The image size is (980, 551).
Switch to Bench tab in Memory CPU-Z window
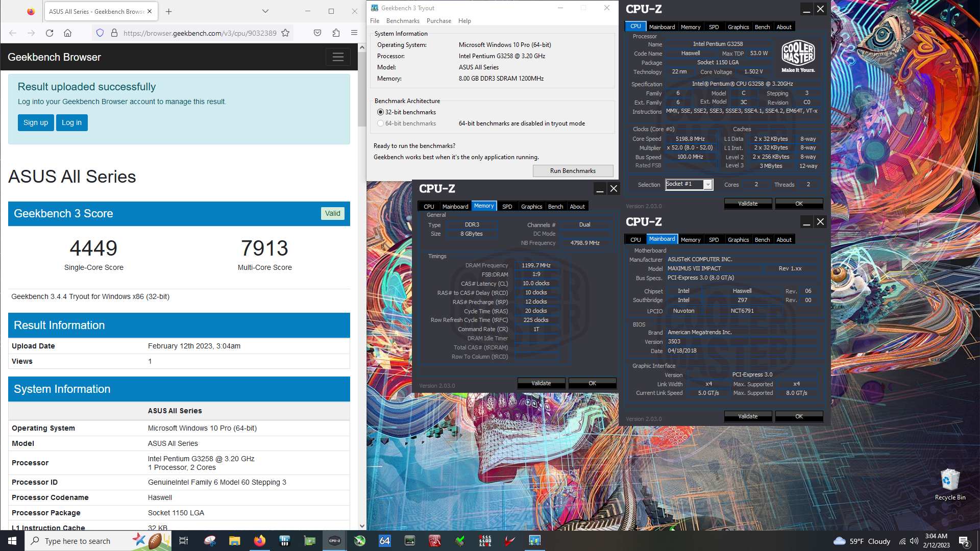555,207
